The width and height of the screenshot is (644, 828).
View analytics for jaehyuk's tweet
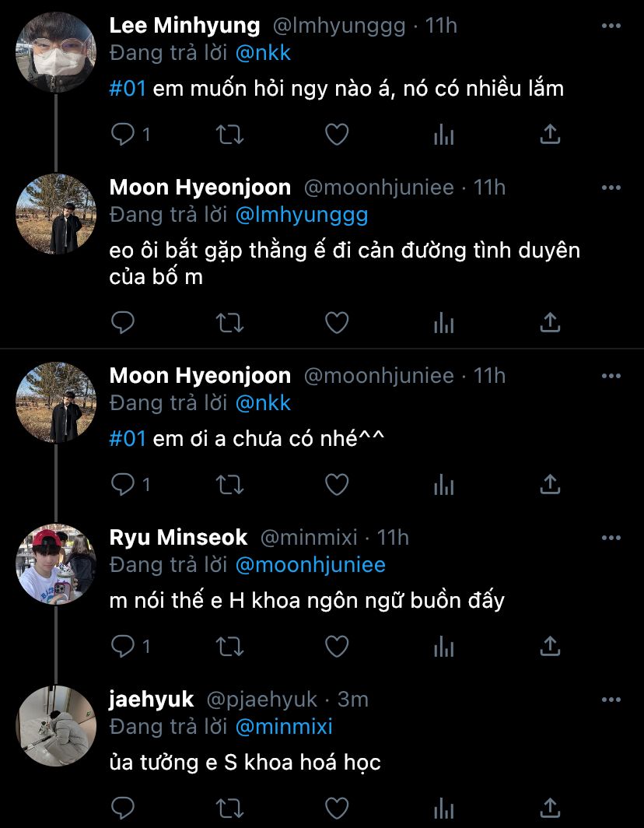point(443,807)
